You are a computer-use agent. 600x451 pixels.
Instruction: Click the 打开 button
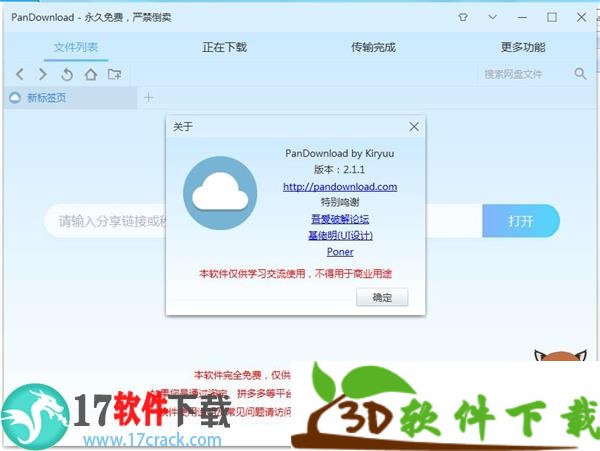pyautogui.click(x=521, y=221)
